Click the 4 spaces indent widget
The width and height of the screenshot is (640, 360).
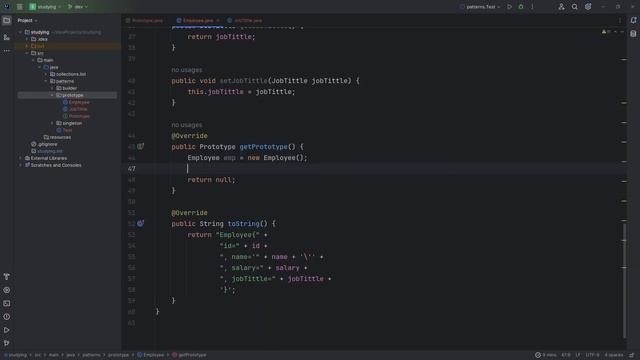coord(613,355)
